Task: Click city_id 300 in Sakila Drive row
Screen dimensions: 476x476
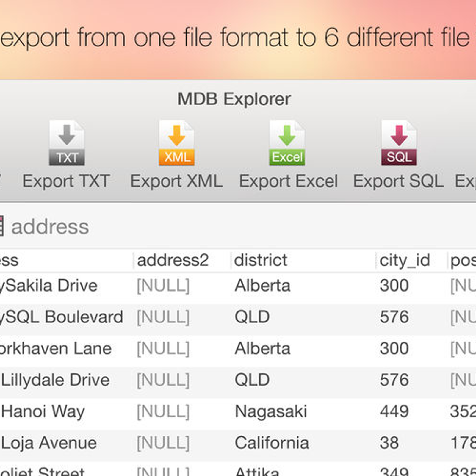Action: pos(394,286)
